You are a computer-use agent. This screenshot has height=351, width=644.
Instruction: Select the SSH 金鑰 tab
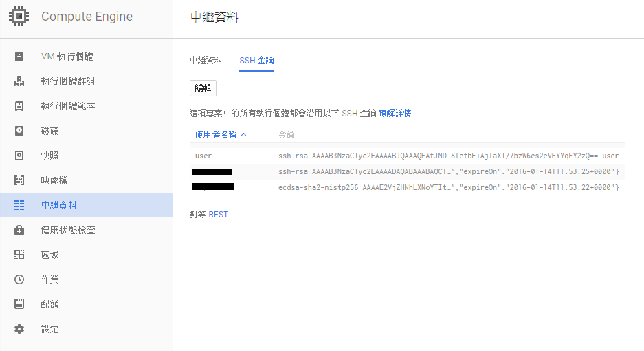point(256,61)
